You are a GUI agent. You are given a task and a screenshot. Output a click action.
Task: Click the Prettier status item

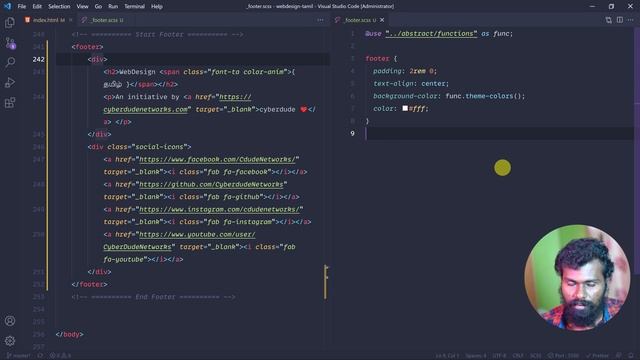pyautogui.click(x=598, y=356)
